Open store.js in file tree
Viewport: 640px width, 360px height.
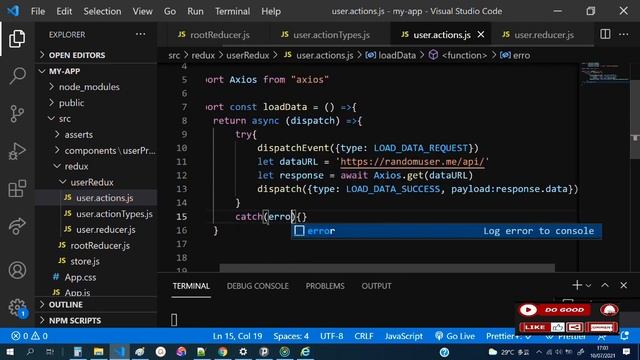(84, 261)
